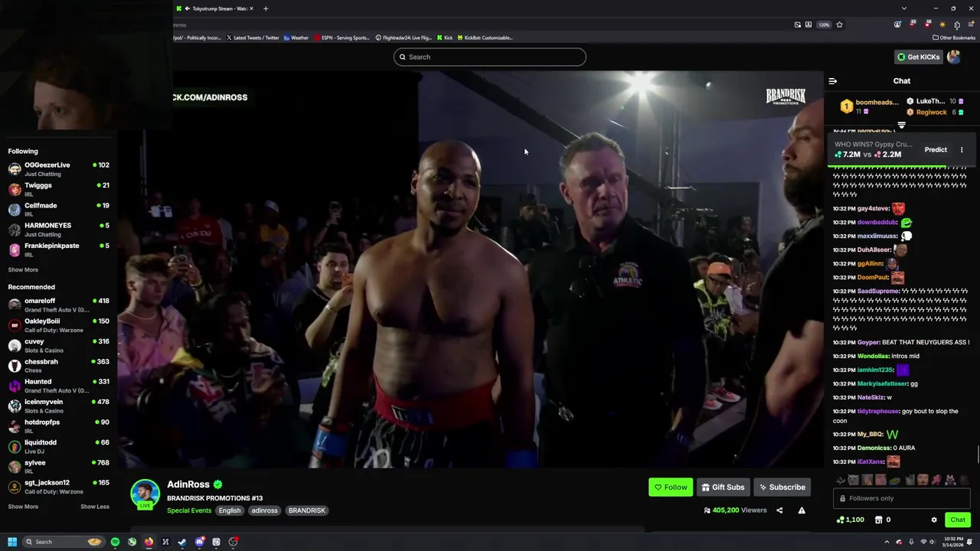Open Twigggs followed channel

[58, 189]
